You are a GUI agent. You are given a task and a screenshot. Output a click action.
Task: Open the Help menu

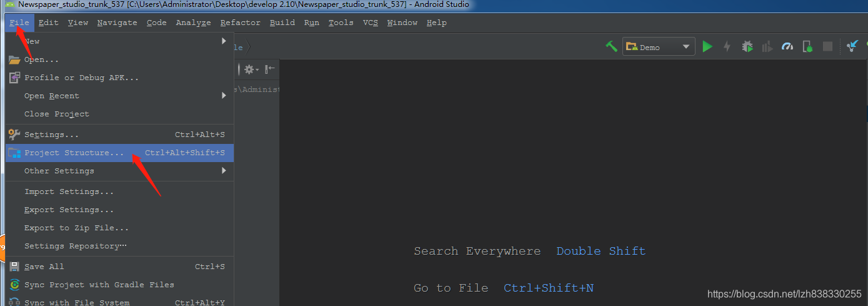click(x=436, y=23)
